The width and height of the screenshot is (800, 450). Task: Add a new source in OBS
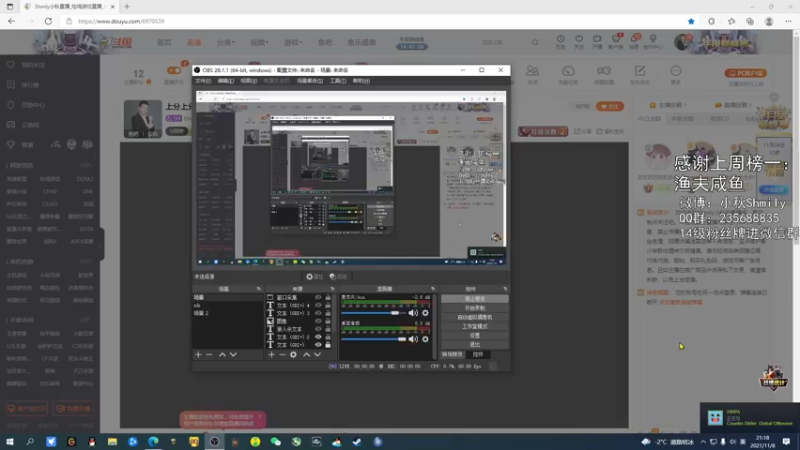(x=271, y=355)
